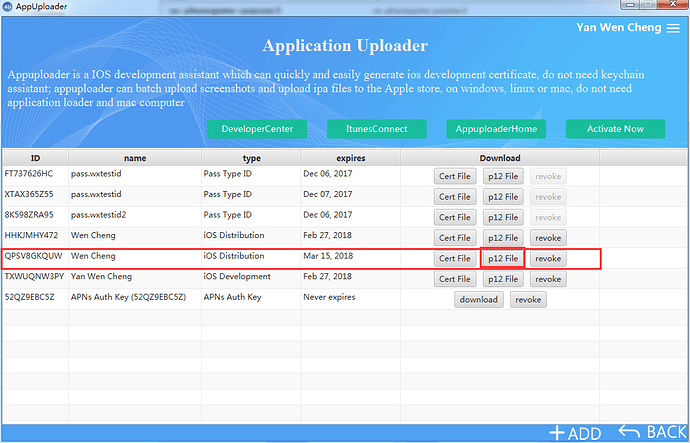Download Cert File for TXWUQNW3PY
This screenshot has height=443, width=690.
coord(455,279)
